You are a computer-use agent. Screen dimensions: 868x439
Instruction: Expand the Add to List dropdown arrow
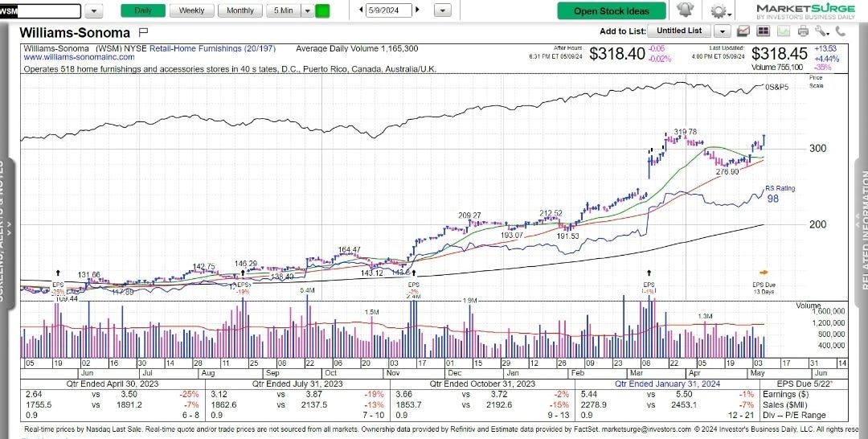(722, 31)
